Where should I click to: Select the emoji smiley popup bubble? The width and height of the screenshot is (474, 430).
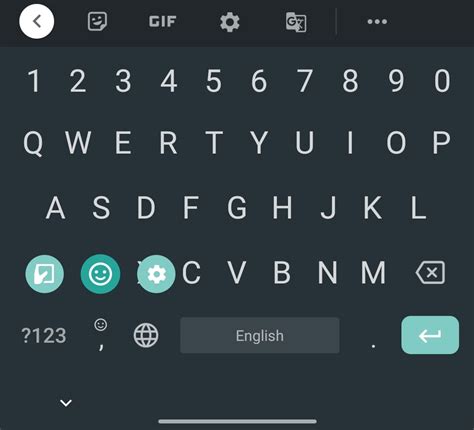coord(100,274)
